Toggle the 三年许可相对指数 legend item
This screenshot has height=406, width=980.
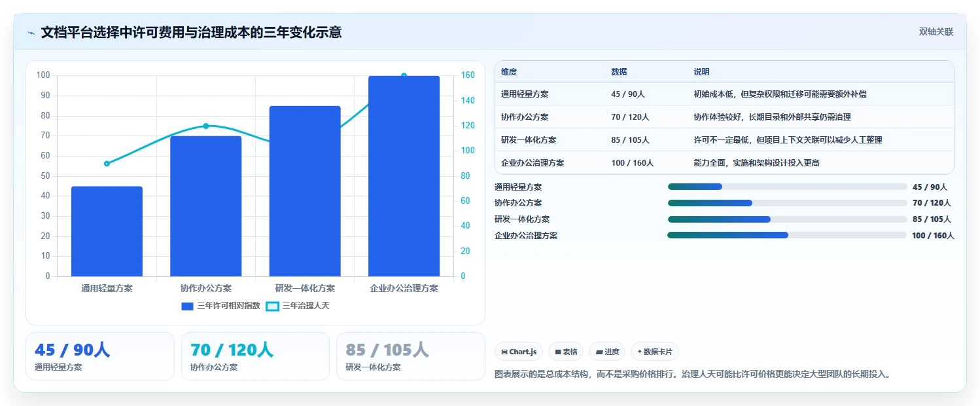[x=221, y=306]
